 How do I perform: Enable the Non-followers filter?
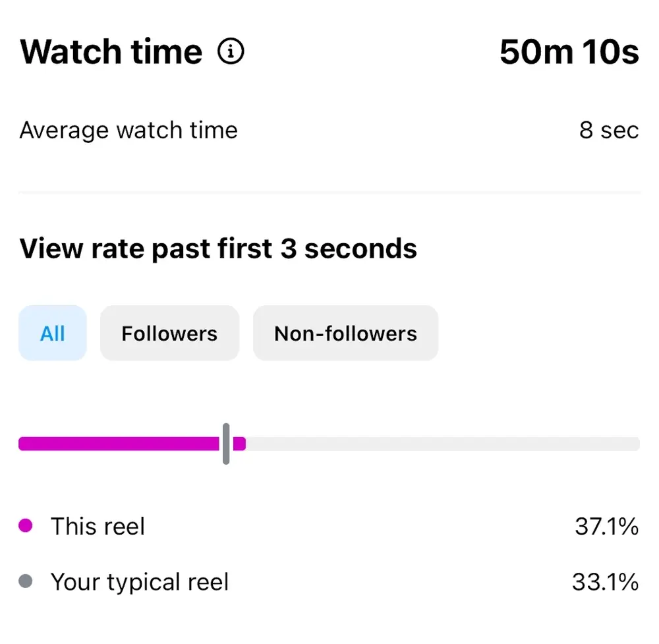tap(345, 333)
